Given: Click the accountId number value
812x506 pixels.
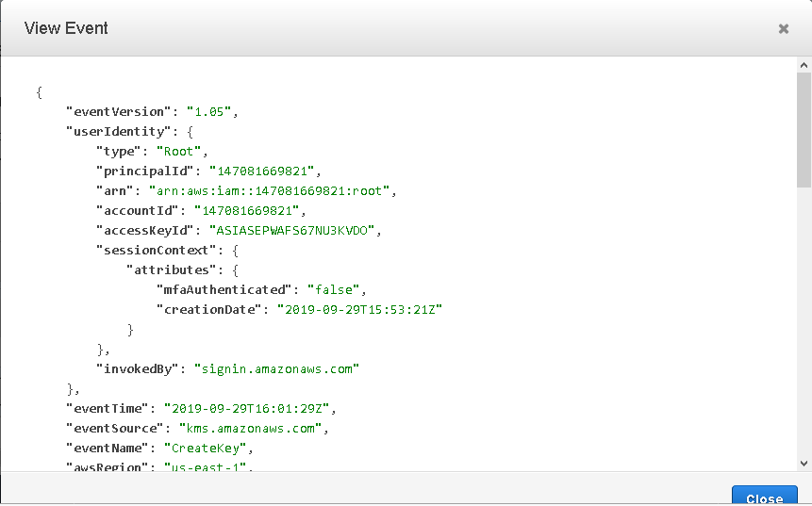Looking at the screenshot, I should coord(250,210).
